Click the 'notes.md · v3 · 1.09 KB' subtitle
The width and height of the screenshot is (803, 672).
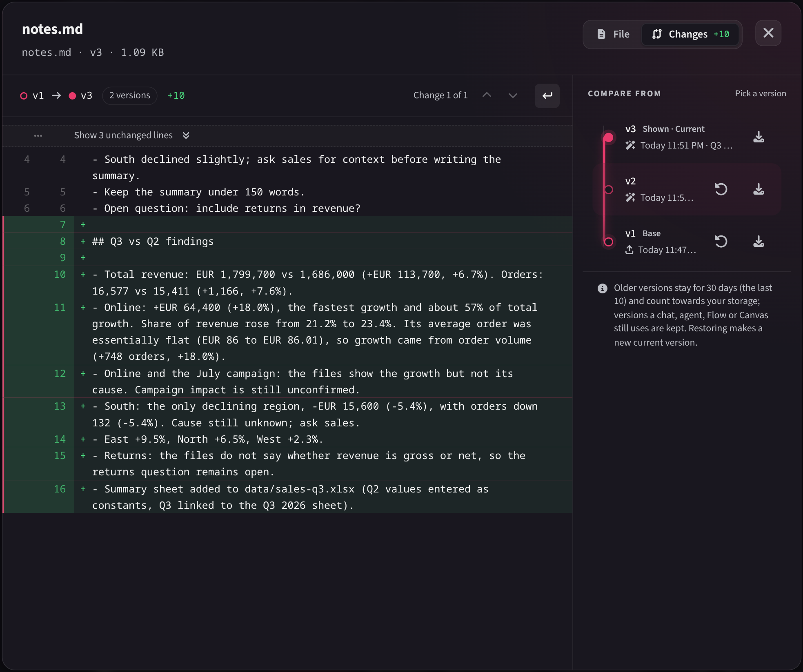(x=93, y=53)
